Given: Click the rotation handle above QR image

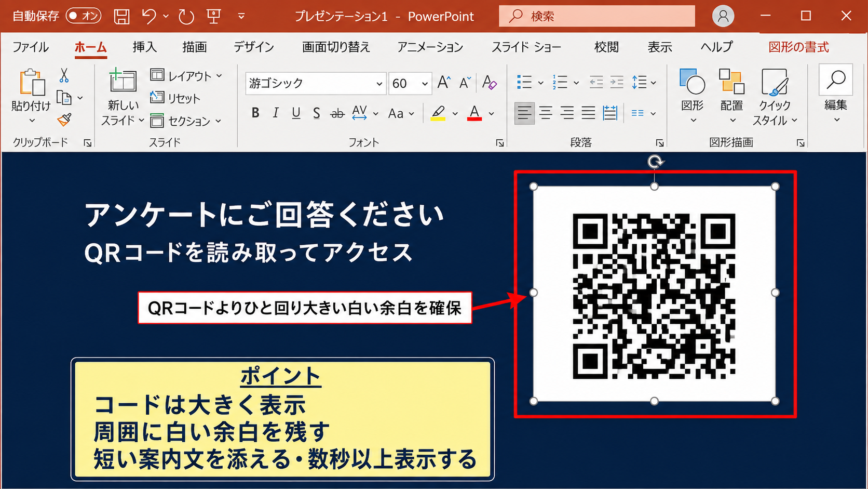Looking at the screenshot, I should coord(655,162).
